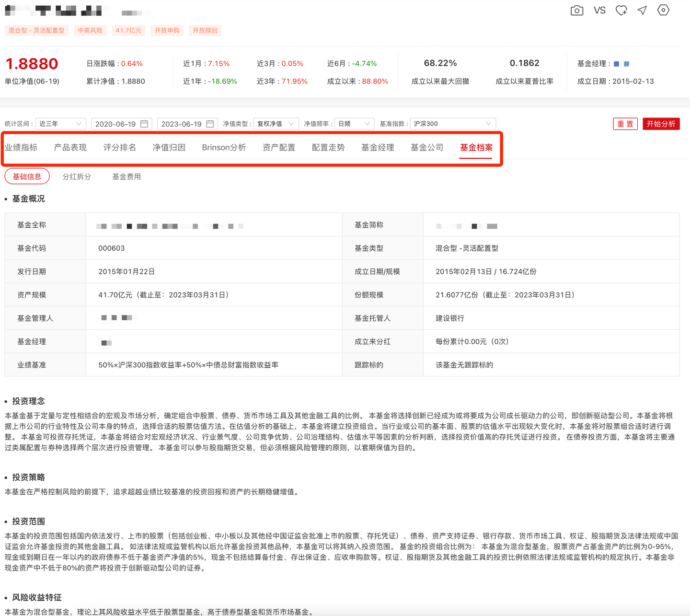Viewport: 690px width, 616px height.
Task: Open the 基准指数 沪深300 dropdown
Action: [x=452, y=123]
